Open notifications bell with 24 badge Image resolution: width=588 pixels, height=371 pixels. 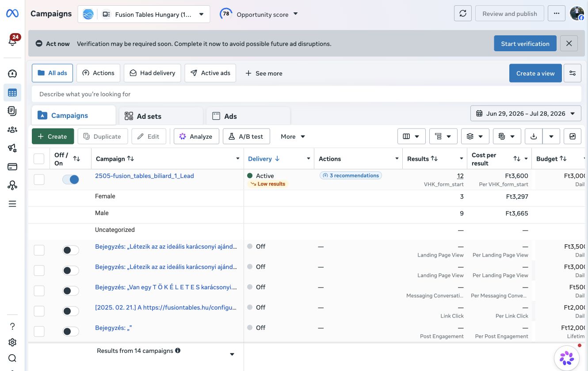13,40
